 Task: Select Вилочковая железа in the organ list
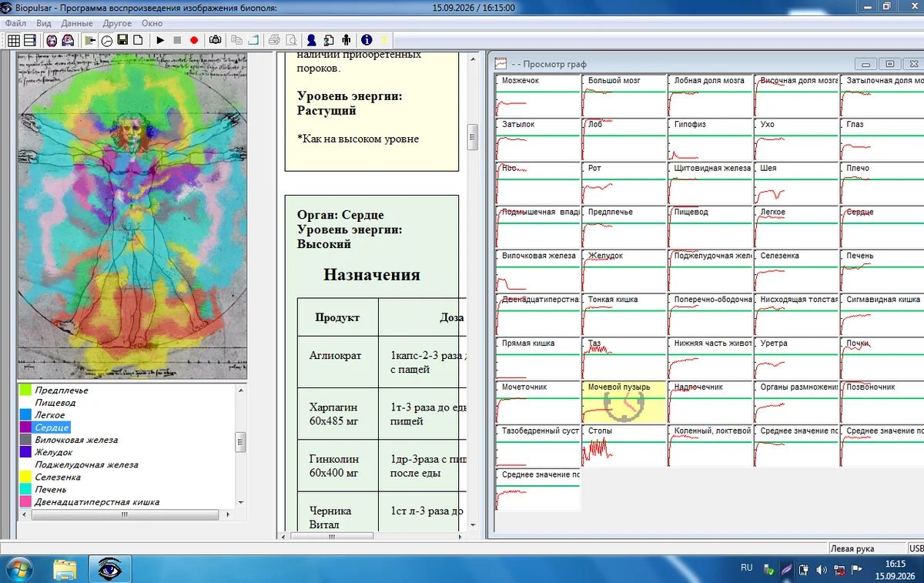(76, 440)
